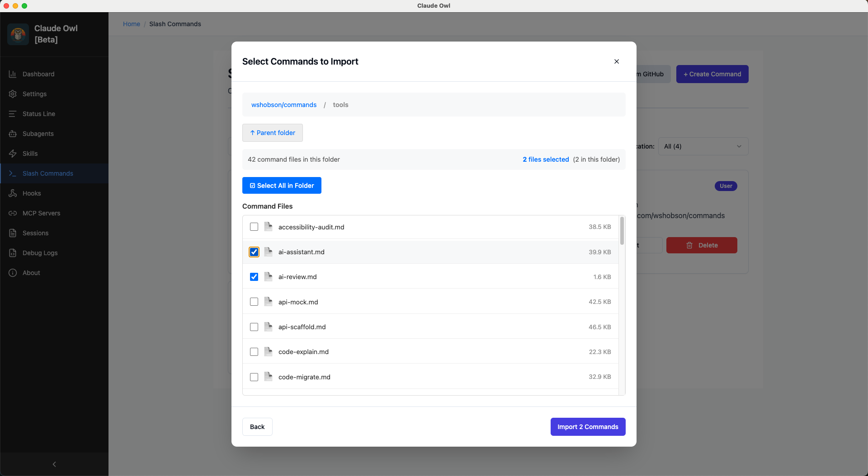Open wshobson/commands breadcrumb link
868x476 pixels.
(x=284, y=105)
